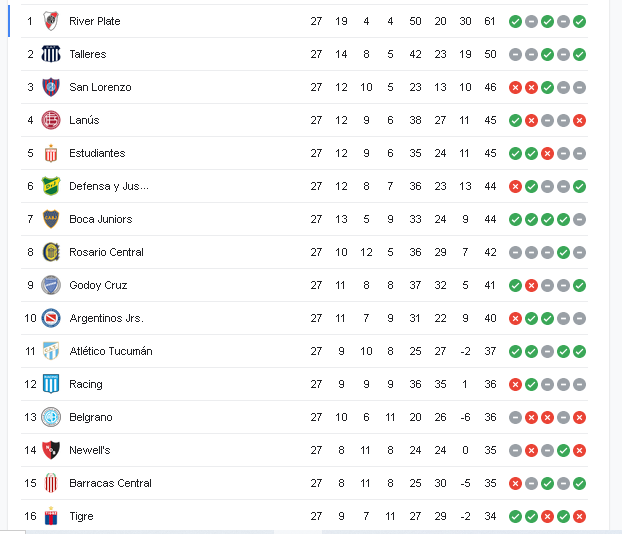
Task: Click the Defensa y Justicia team name
Action: [108, 186]
